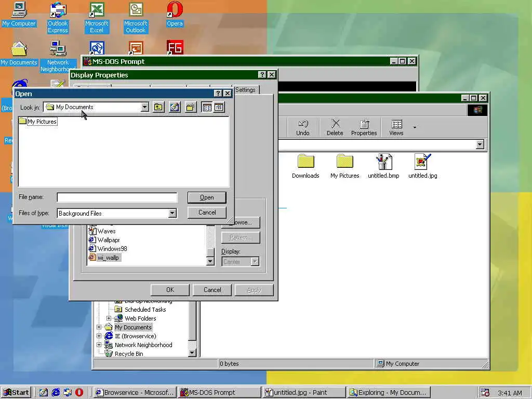Click Cancel in Display Properties
The image size is (532, 399).
pos(212,290)
